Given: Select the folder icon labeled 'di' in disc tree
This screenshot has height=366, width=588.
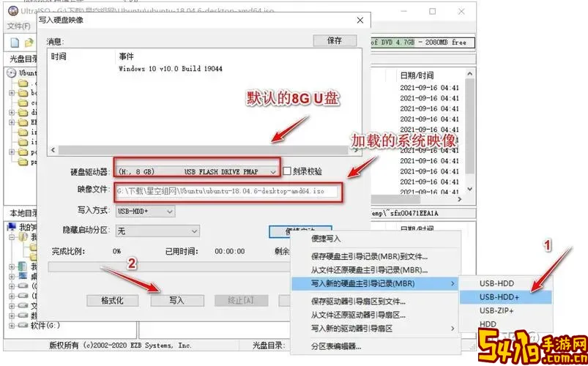Looking at the screenshot, I should [23, 113].
